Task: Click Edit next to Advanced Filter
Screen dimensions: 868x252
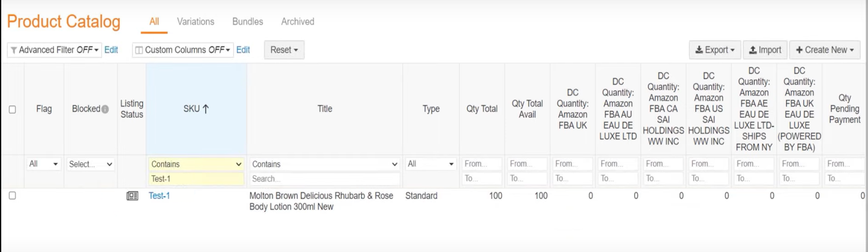Action: (x=111, y=50)
